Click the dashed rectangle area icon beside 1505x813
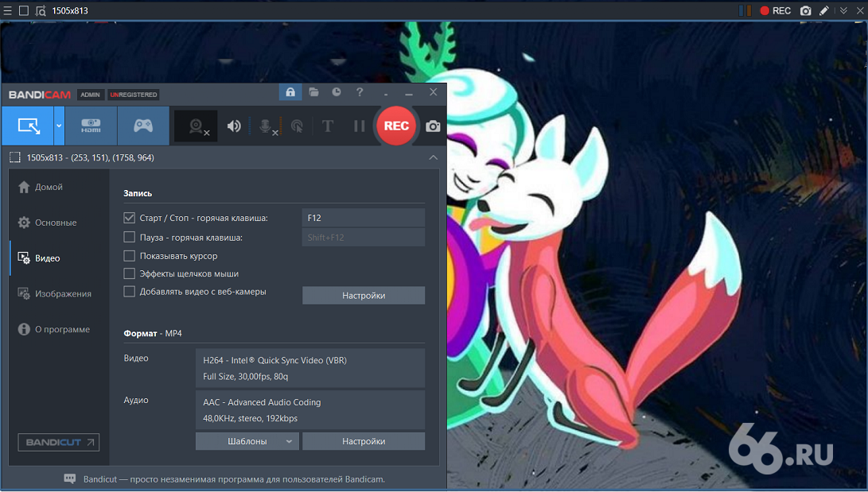 15,157
